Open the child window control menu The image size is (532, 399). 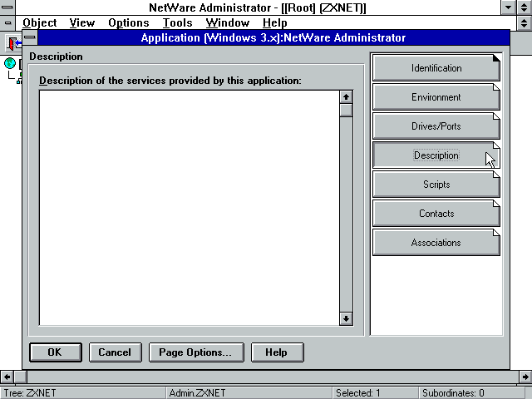pos(7,22)
